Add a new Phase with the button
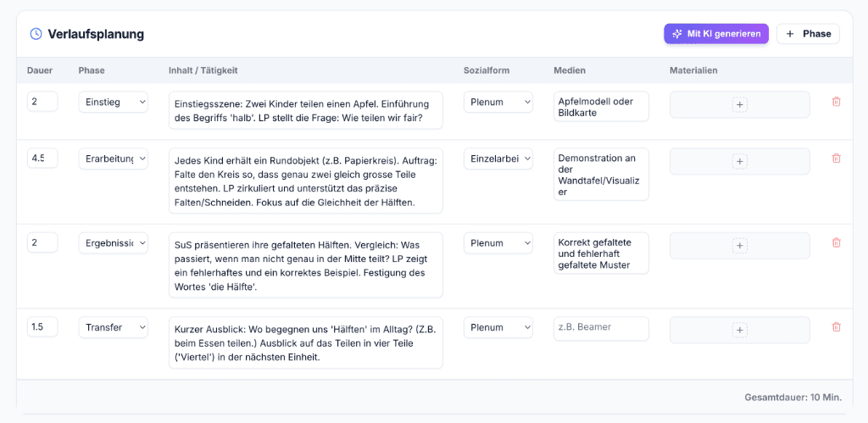The height and width of the screenshot is (423, 868). tap(808, 34)
